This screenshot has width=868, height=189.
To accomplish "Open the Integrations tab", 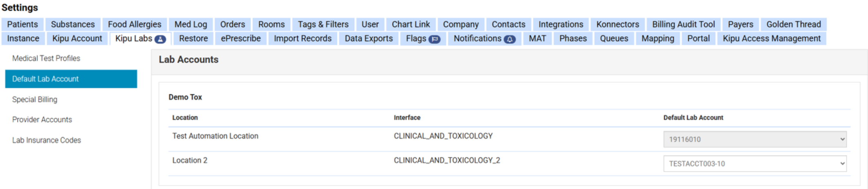I will click(x=560, y=24).
